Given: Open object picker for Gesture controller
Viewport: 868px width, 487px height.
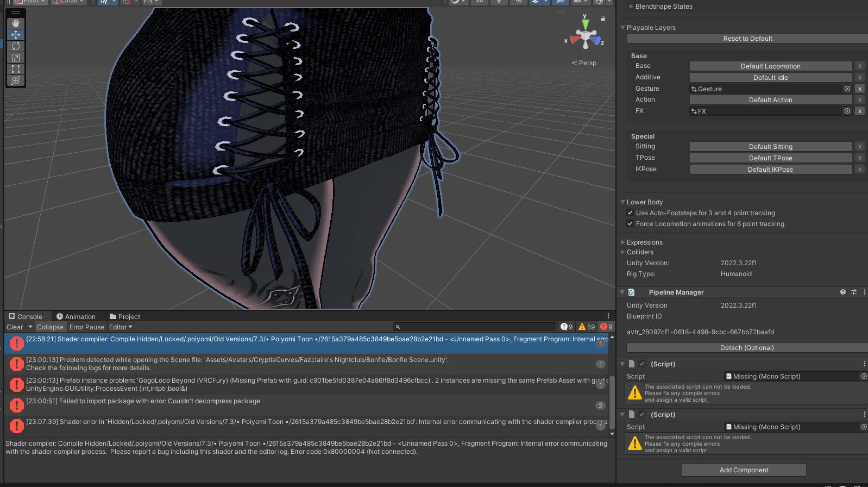Looking at the screenshot, I should point(847,89).
